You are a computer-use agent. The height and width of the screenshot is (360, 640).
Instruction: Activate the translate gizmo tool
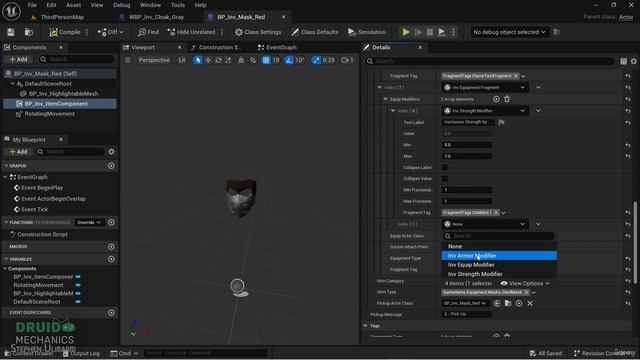208,60
